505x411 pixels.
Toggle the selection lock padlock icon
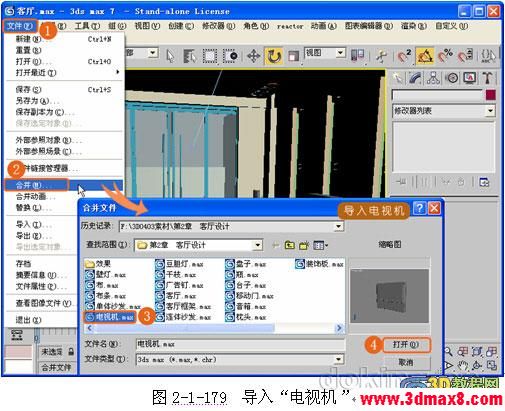(71, 352)
